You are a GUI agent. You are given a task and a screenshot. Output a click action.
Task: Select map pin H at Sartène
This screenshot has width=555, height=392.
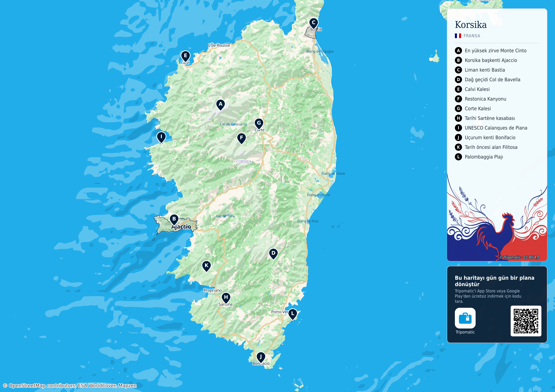click(226, 298)
